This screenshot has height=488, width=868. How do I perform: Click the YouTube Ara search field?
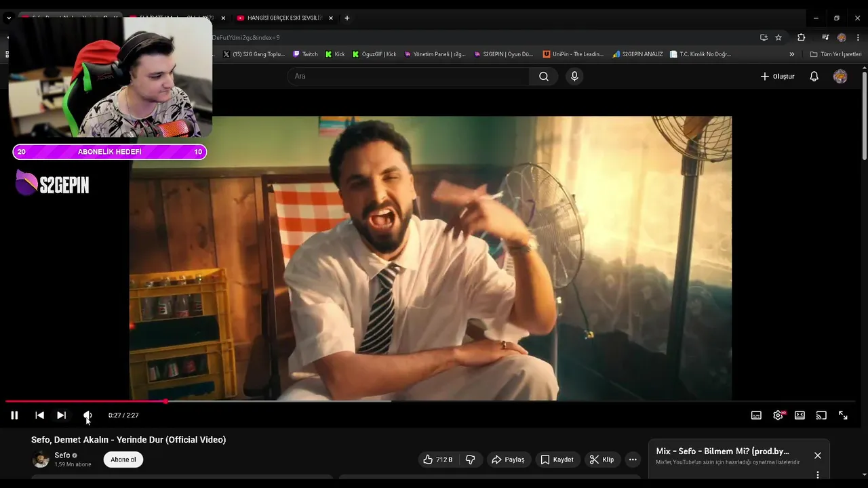pyautogui.click(x=408, y=77)
